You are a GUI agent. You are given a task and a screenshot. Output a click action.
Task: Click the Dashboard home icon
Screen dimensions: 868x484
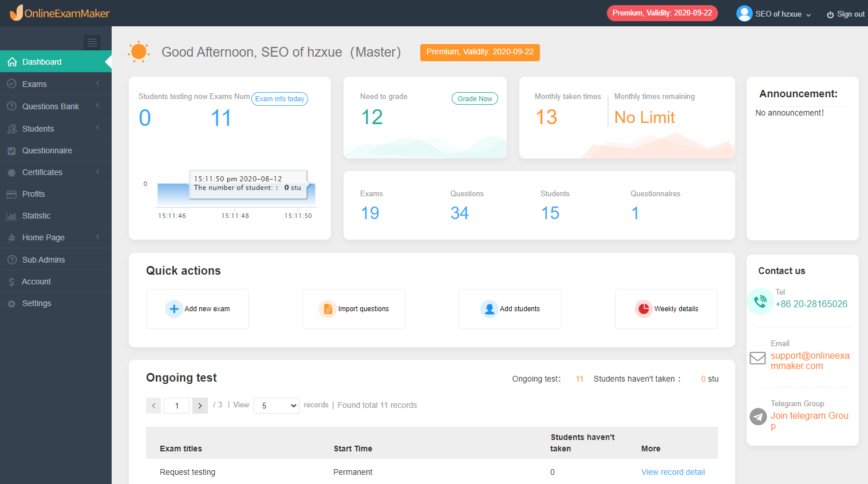coord(12,62)
